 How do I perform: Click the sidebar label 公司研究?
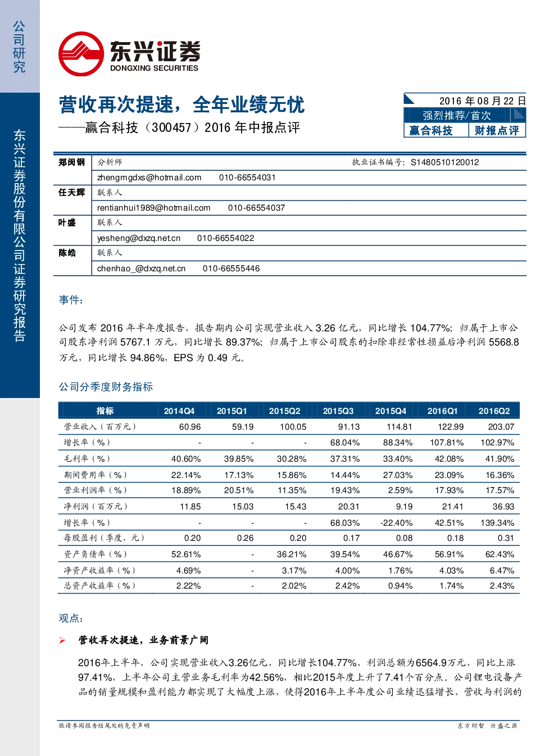coord(20,47)
